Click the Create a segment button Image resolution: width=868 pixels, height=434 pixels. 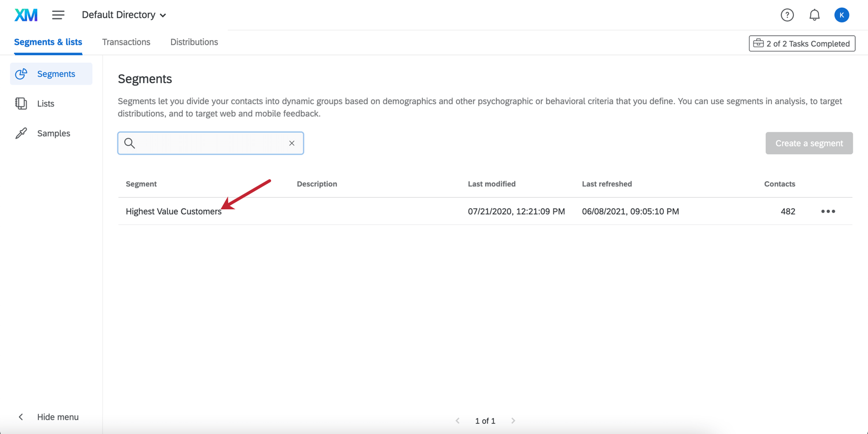click(x=809, y=143)
